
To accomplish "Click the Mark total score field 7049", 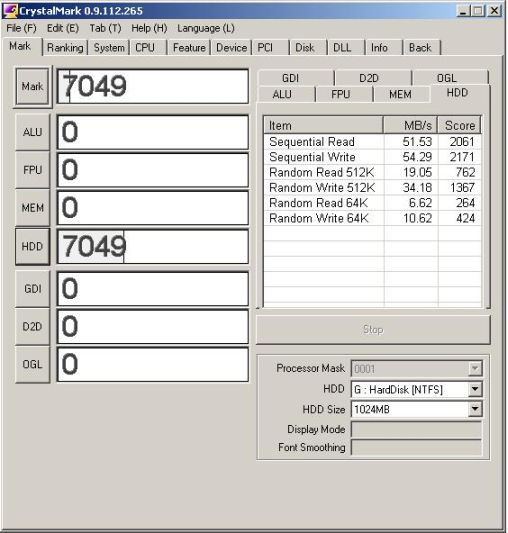I will pos(153,86).
